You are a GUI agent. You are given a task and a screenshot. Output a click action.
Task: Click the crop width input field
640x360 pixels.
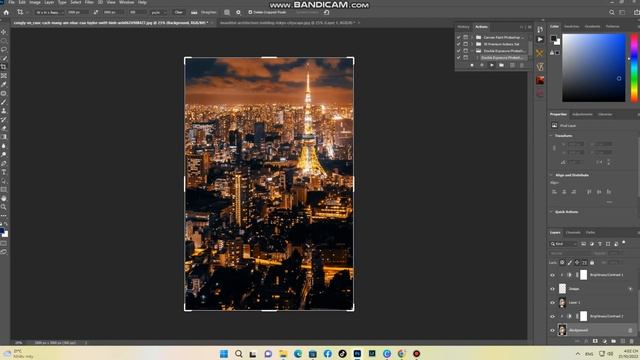[78, 12]
